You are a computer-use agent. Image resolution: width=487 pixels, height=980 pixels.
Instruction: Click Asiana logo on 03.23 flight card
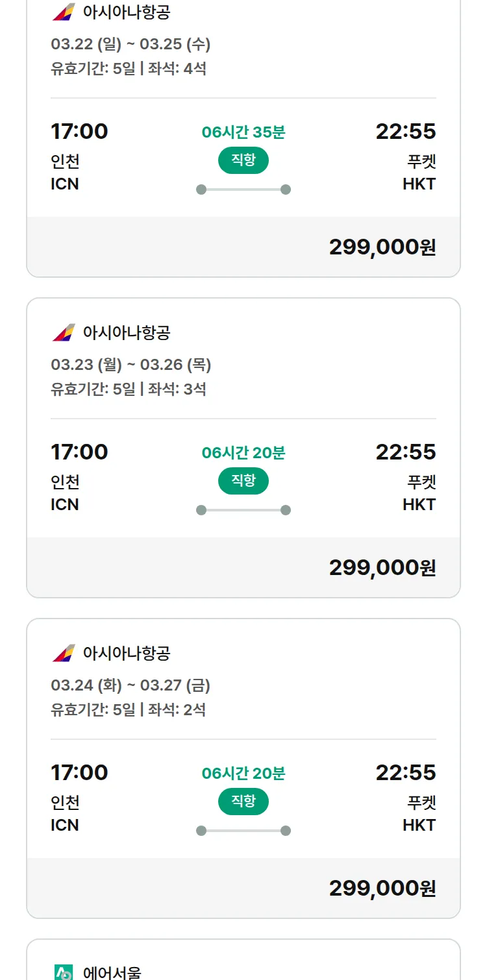(x=64, y=332)
